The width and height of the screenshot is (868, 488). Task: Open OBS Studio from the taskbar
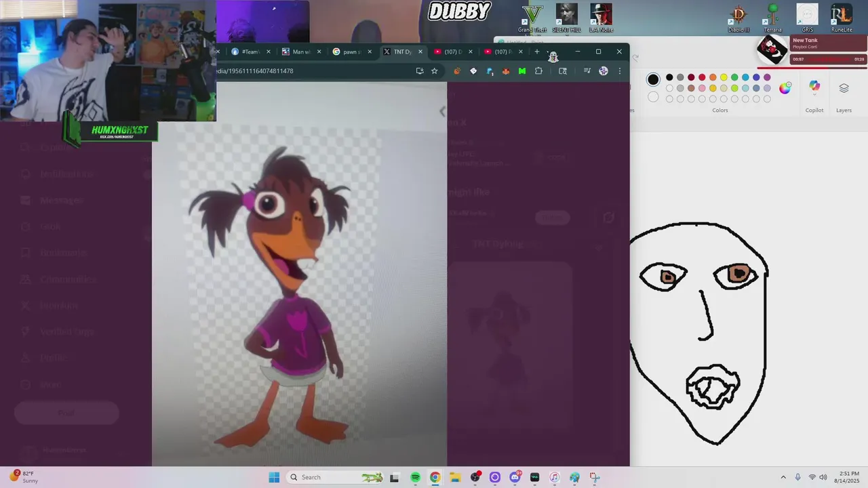click(x=475, y=477)
